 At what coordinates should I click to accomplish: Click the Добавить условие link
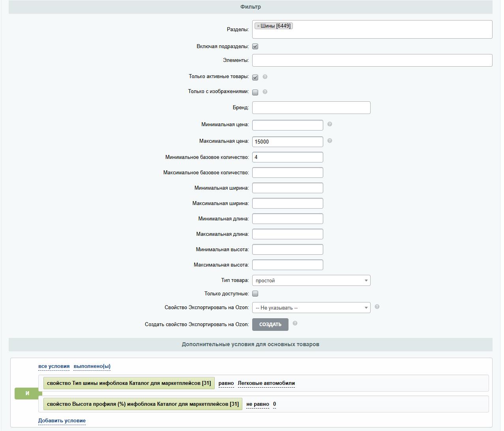pos(62,421)
